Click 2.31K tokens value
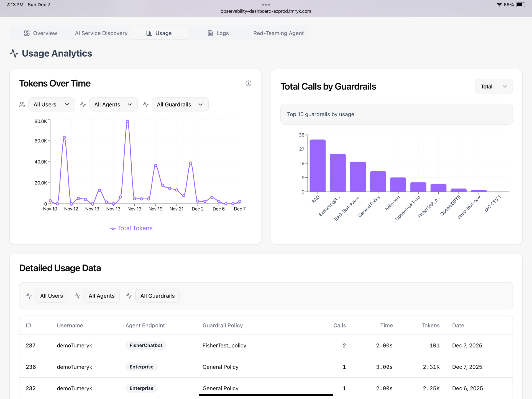Viewport: 532px width, 399px height. coord(431,367)
